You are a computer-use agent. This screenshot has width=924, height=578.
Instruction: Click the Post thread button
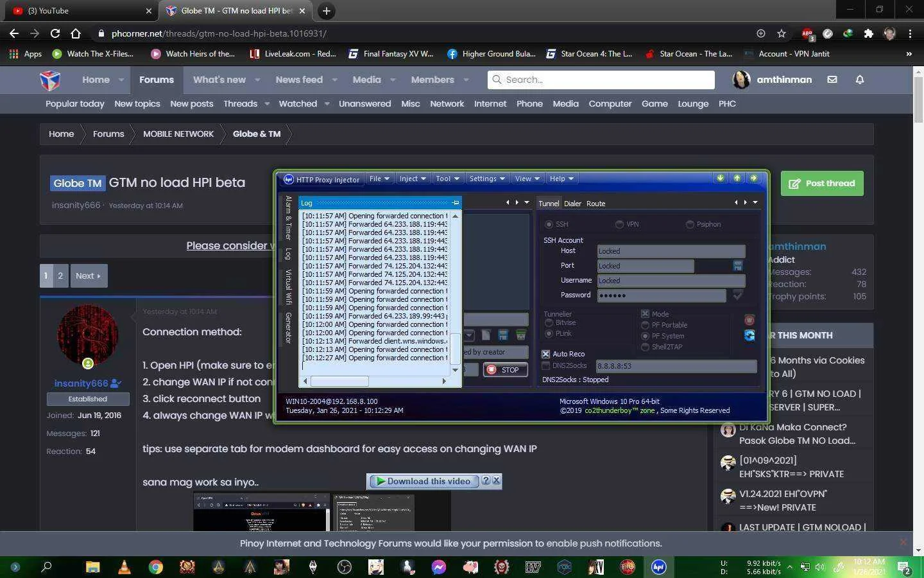coord(822,184)
